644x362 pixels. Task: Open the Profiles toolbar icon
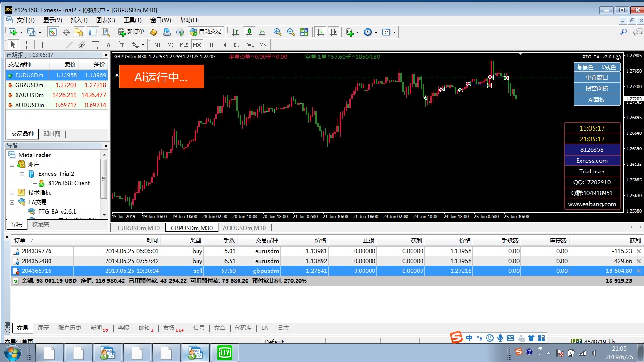click(x=31, y=32)
